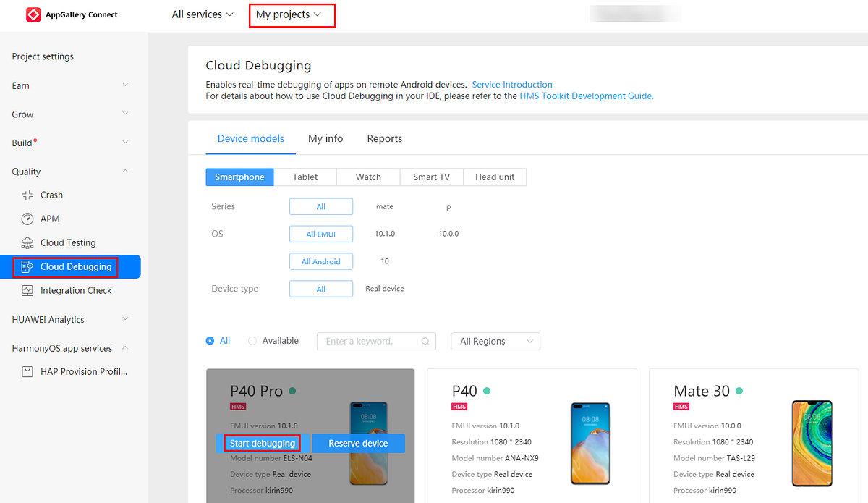The width and height of the screenshot is (868, 503).
Task: Click Reserve device for P40 Pro
Action: click(x=358, y=443)
